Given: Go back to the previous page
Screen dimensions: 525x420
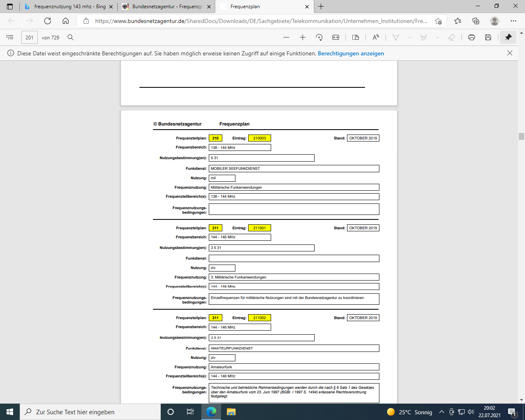Looking at the screenshot, I should [11, 21].
